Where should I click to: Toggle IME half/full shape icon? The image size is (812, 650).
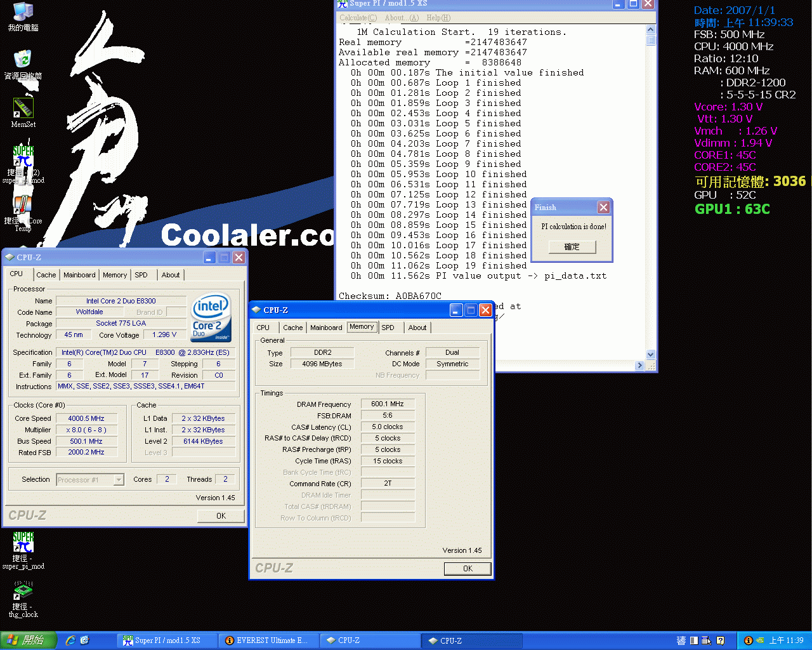coord(694,640)
